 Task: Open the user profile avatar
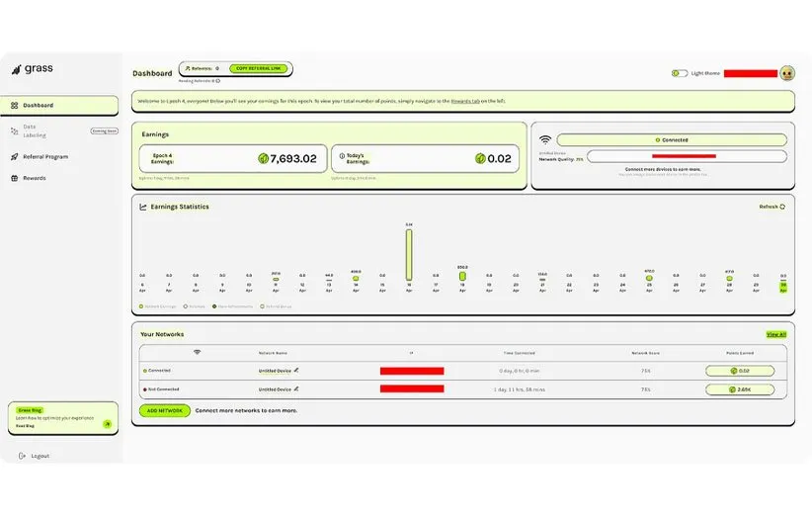pos(787,73)
